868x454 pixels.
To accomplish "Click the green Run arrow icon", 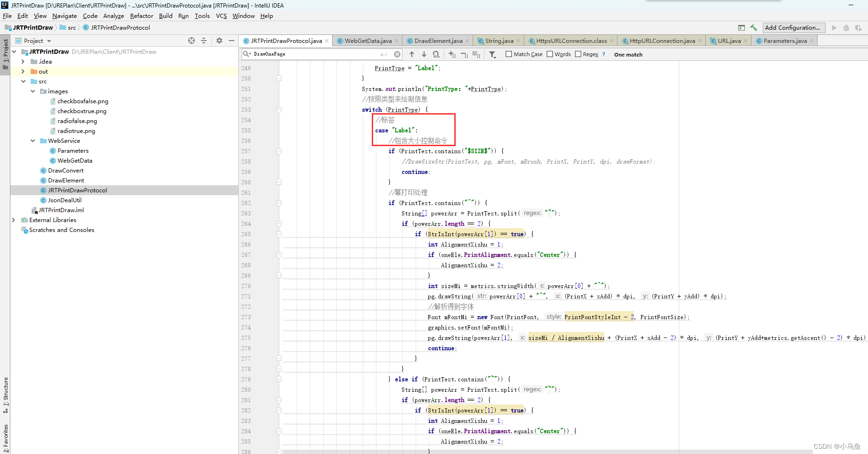I will tap(834, 28).
